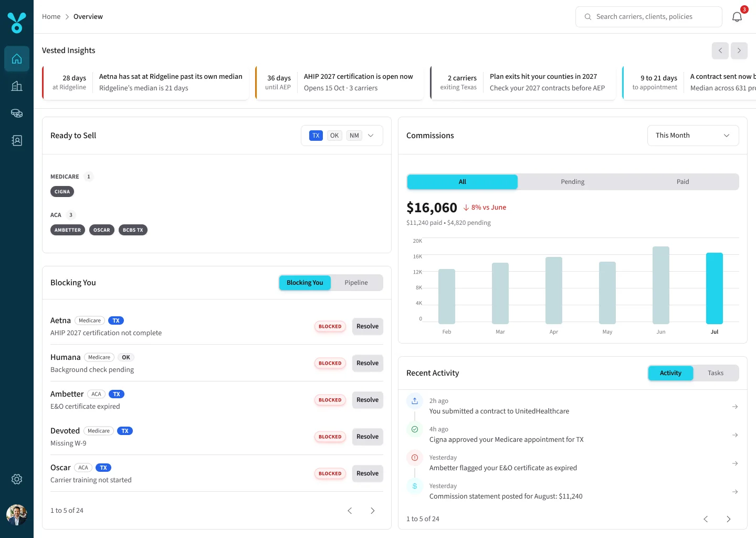Click the AMBETTER carrier chip under ACA
The height and width of the screenshot is (538, 756).
(68, 230)
